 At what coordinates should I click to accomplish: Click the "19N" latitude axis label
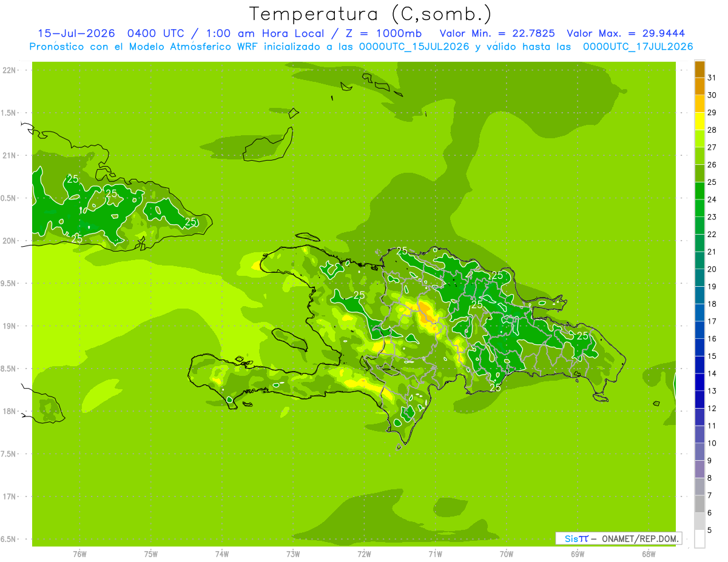coord(10,326)
